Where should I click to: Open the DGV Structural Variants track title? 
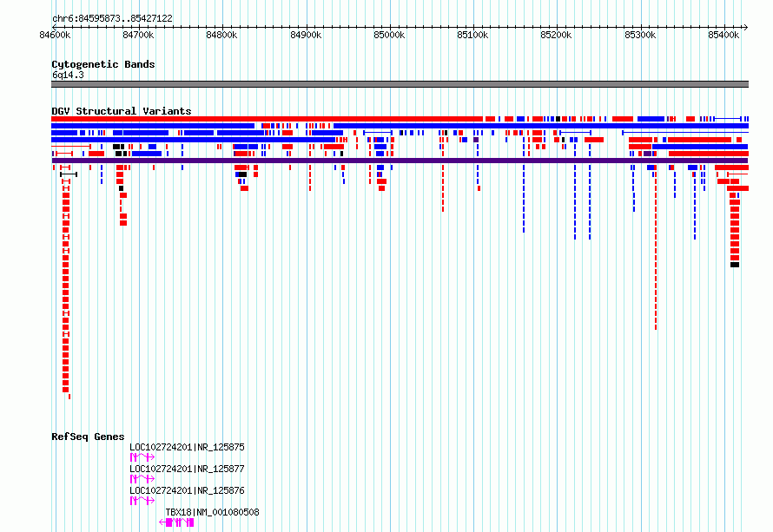point(122,111)
